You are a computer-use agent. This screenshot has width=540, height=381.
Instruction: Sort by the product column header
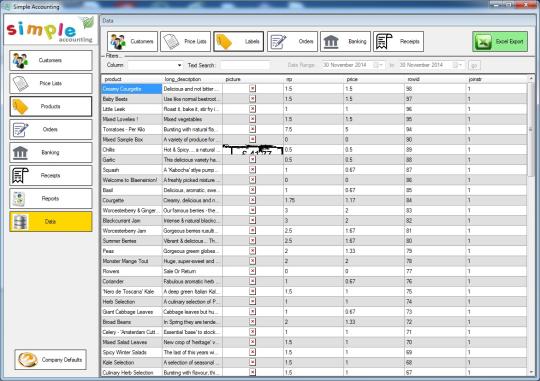(132, 79)
